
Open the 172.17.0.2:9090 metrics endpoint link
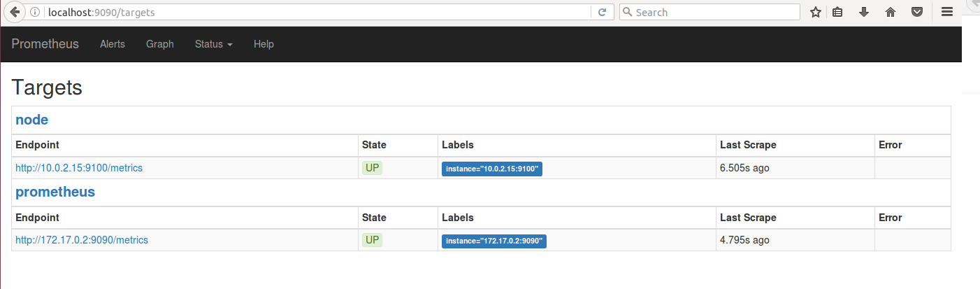coord(82,240)
